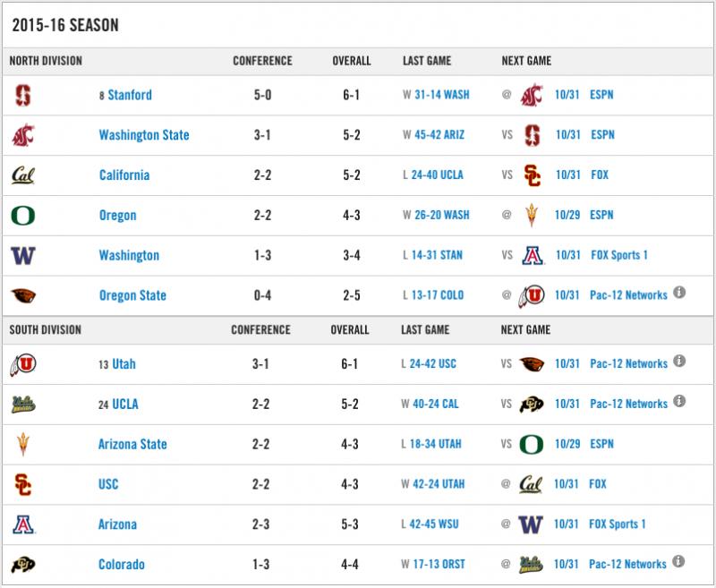This screenshot has width=716, height=588.
Task: Click the Arizona opponent logo in the Washington row
Action: click(533, 256)
